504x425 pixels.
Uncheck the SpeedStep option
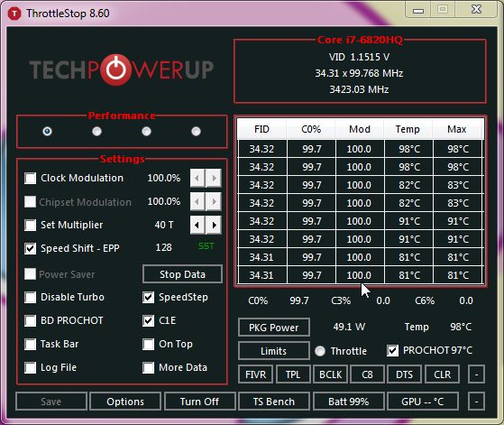pos(148,297)
